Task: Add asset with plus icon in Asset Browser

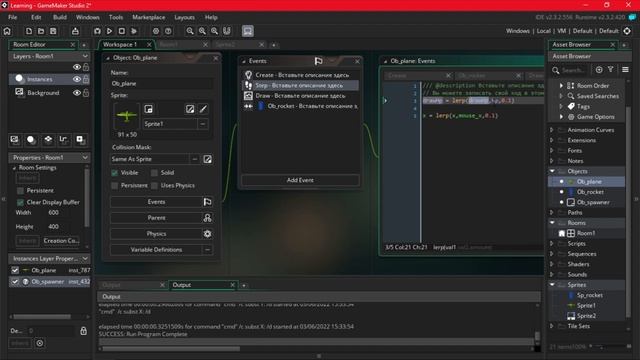Action: click(599, 70)
